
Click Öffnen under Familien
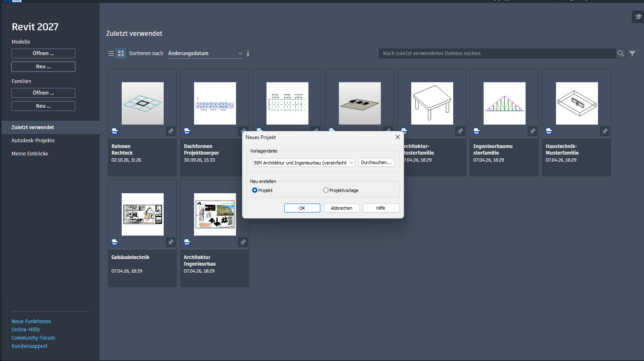pyautogui.click(x=43, y=93)
